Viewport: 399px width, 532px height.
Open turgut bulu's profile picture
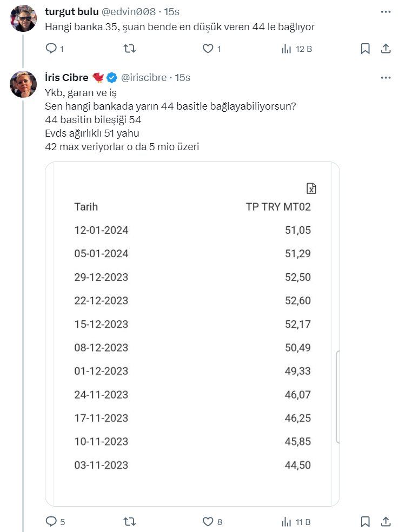23,19
